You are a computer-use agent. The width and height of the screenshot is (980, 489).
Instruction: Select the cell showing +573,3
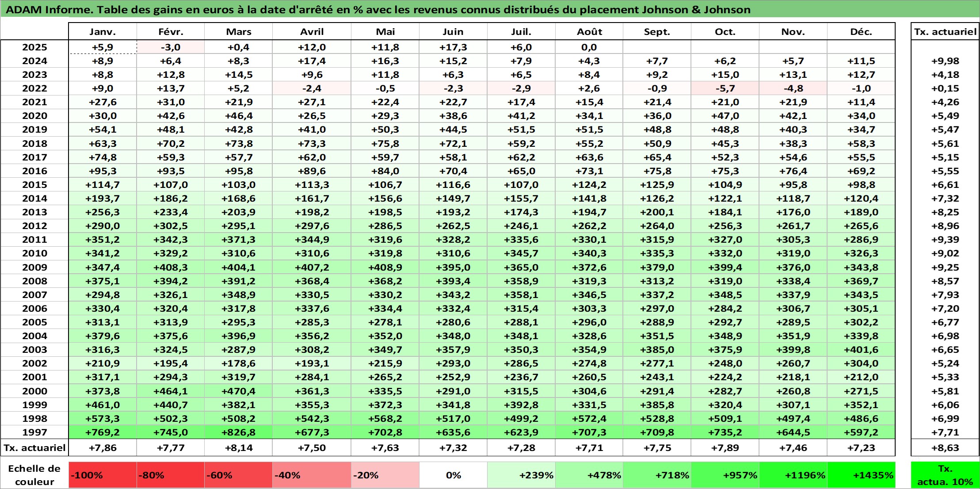click(x=103, y=419)
